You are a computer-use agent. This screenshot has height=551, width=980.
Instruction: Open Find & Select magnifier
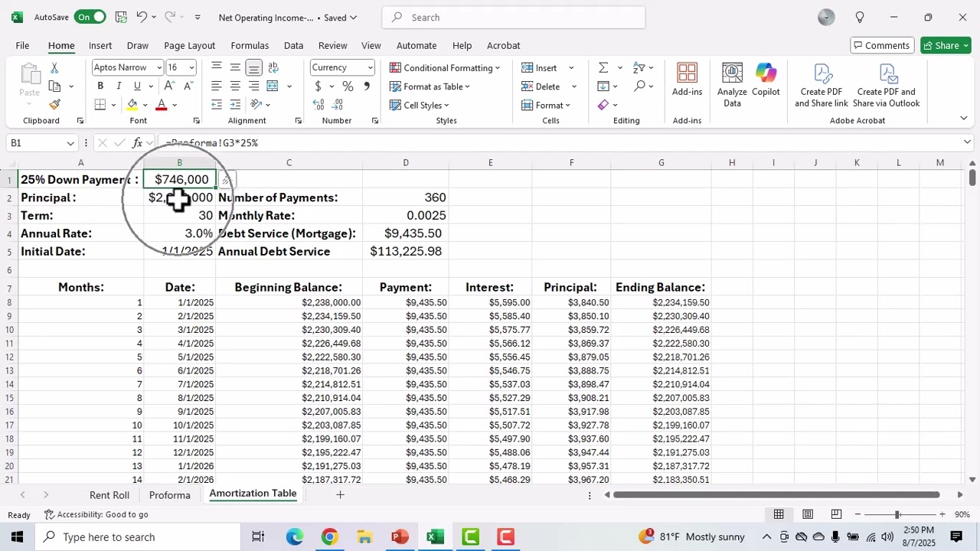pos(640,86)
